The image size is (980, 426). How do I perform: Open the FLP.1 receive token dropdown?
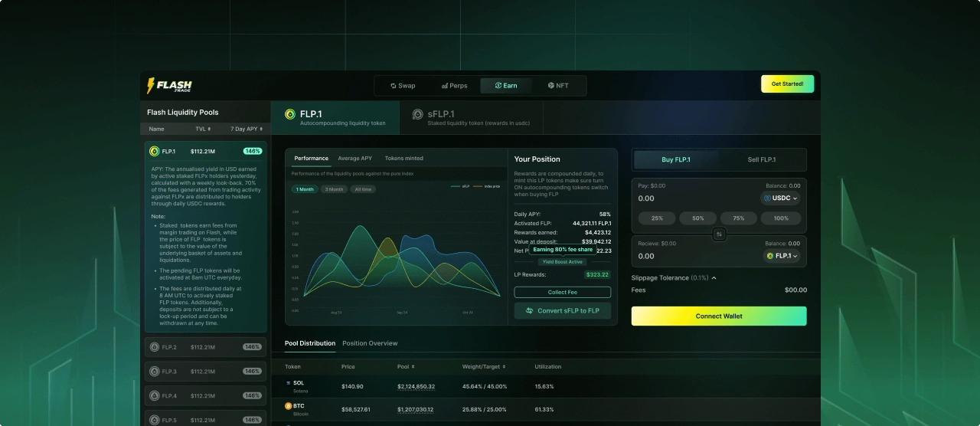pyautogui.click(x=780, y=256)
